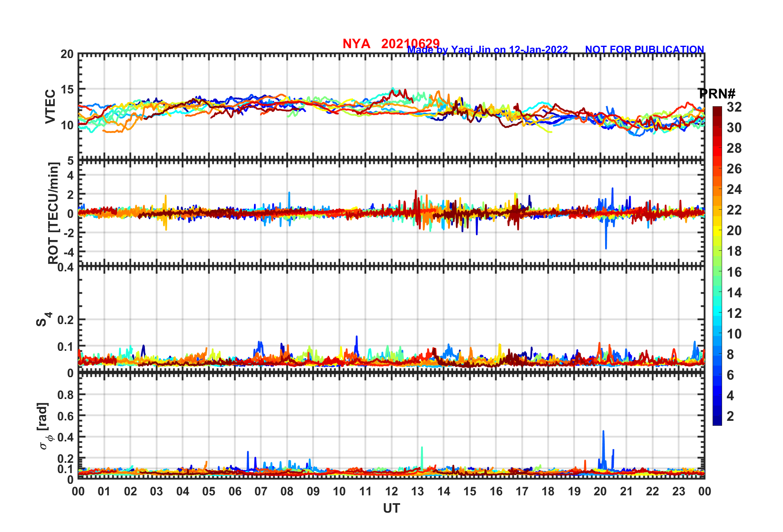Click the "PRN#" colorbar title
The height and width of the screenshot is (532, 783).
[717, 94]
